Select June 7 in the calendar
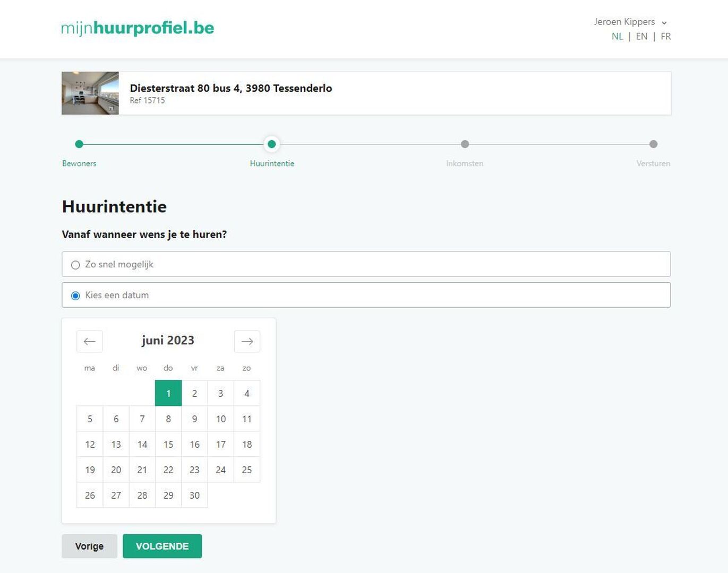The height and width of the screenshot is (573, 728). click(142, 419)
